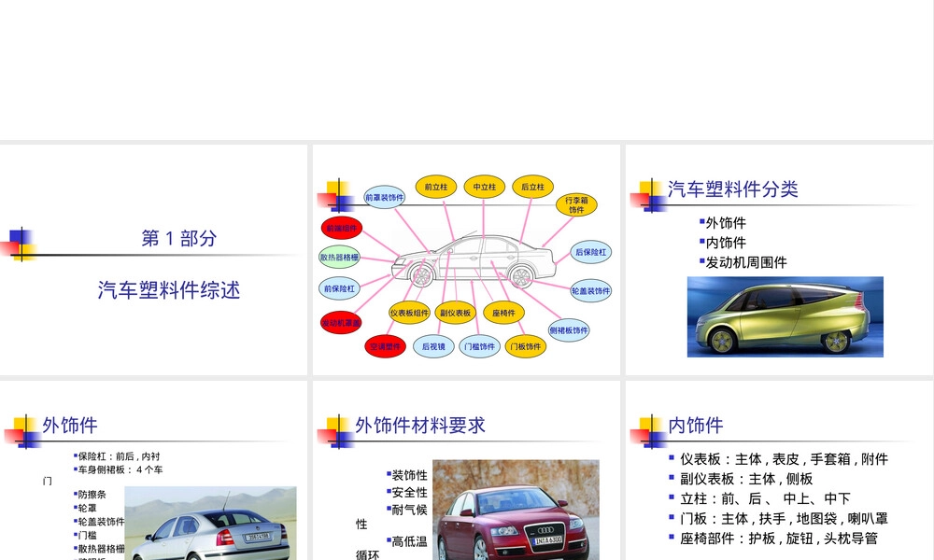This screenshot has height=560, width=934.
Task: Select the 前保险杠 ellipse label
Action: [339, 288]
